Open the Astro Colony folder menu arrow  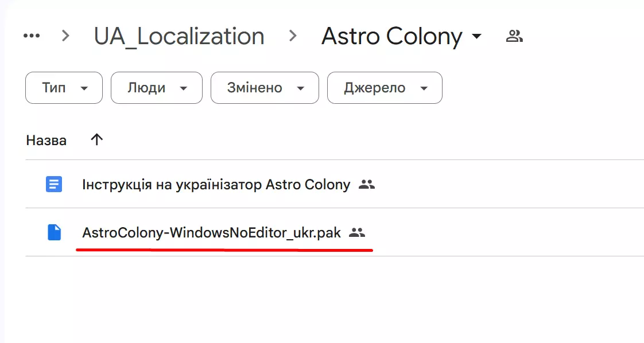click(x=476, y=37)
